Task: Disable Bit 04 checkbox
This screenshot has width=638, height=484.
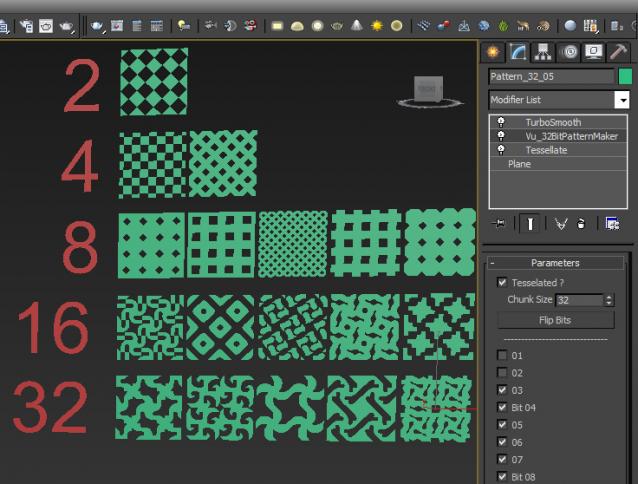Action: (x=502, y=407)
